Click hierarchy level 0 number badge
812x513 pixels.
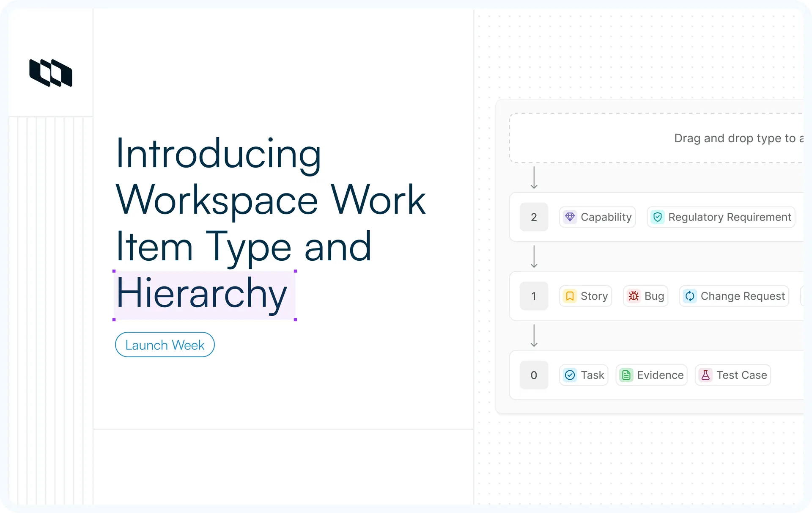click(x=534, y=375)
